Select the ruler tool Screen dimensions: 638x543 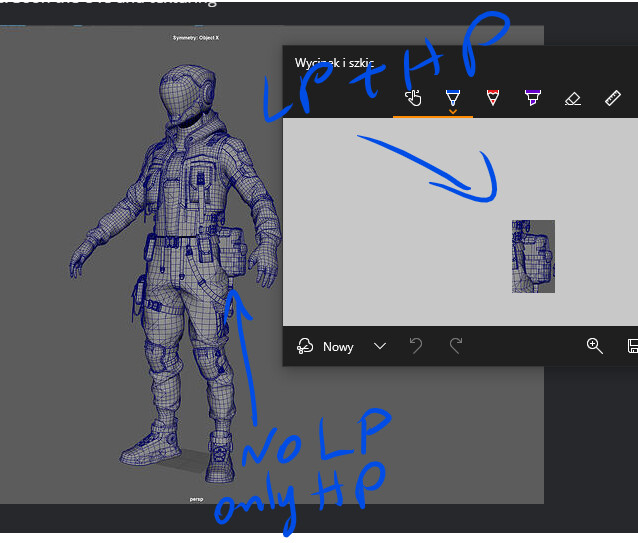click(613, 98)
